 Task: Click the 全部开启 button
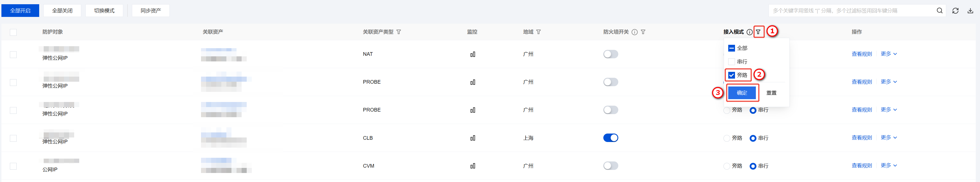[x=20, y=11]
